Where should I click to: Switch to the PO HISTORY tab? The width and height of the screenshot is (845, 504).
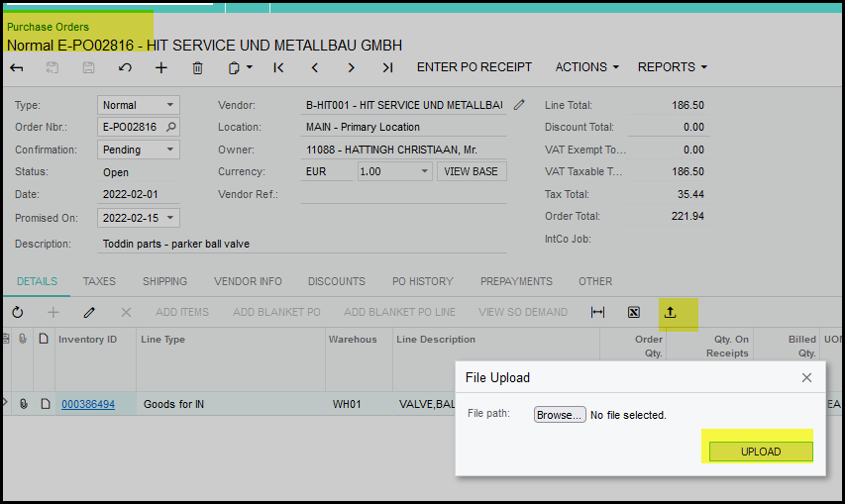(422, 281)
